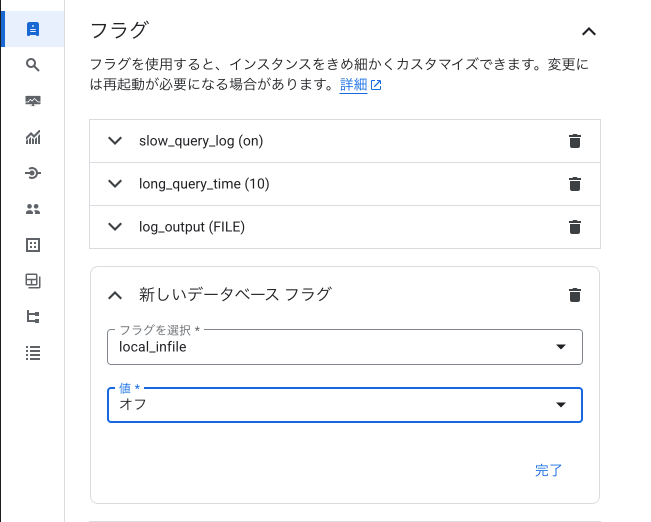The height and width of the screenshot is (522, 651).
Task: Collapse the フラグ section chevron
Action: click(x=589, y=32)
